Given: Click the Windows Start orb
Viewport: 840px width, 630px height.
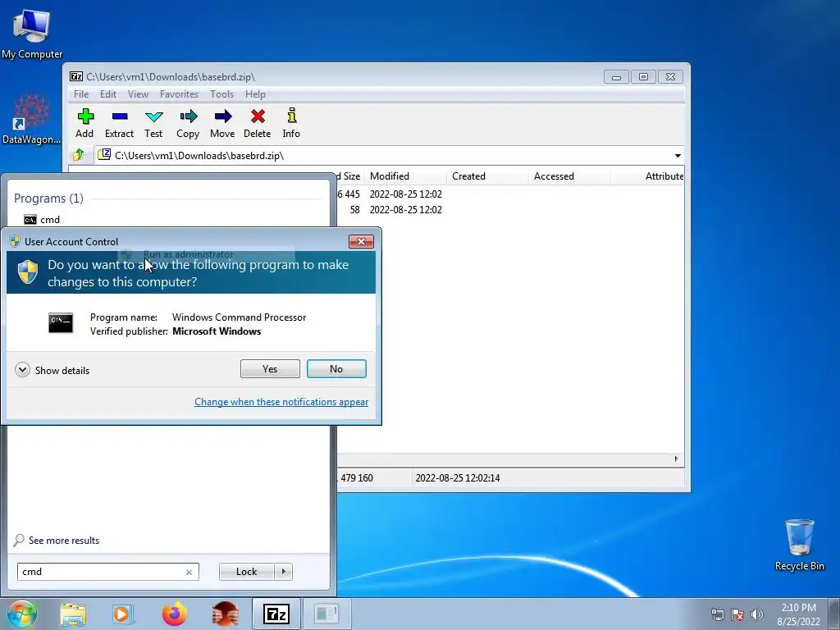Looking at the screenshot, I should tap(22, 614).
